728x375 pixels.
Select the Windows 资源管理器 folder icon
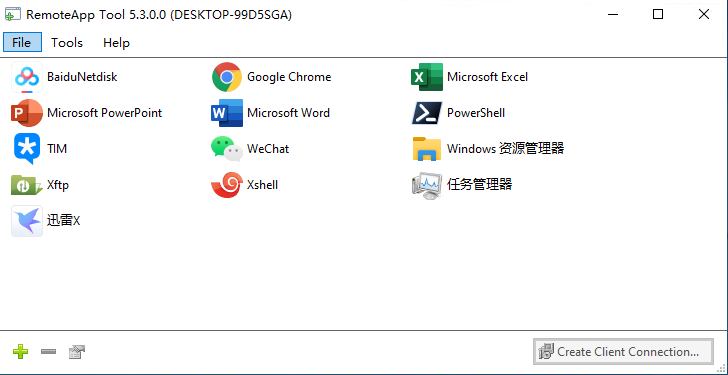pos(427,149)
